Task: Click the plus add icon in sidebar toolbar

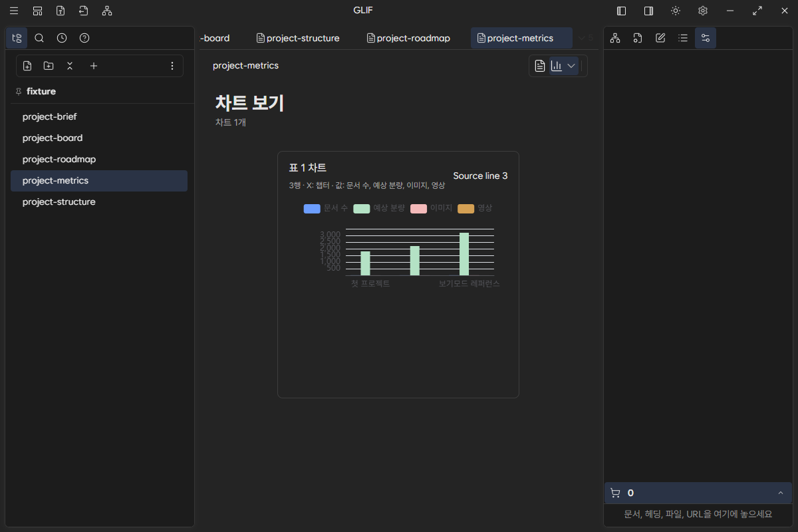Action: coord(94,66)
